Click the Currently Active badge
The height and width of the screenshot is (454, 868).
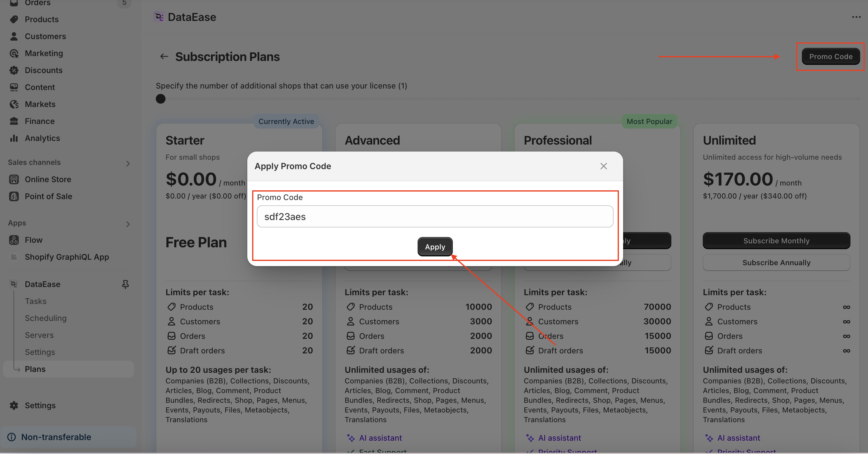(286, 121)
